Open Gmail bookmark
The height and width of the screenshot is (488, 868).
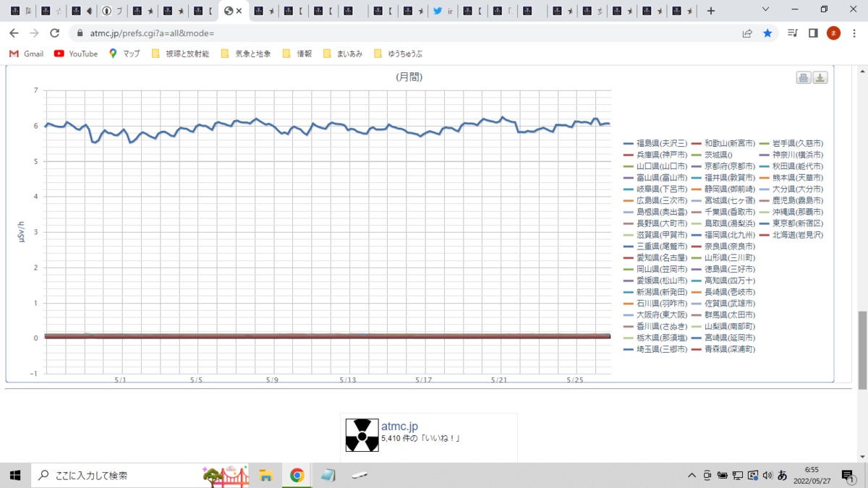(26, 53)
